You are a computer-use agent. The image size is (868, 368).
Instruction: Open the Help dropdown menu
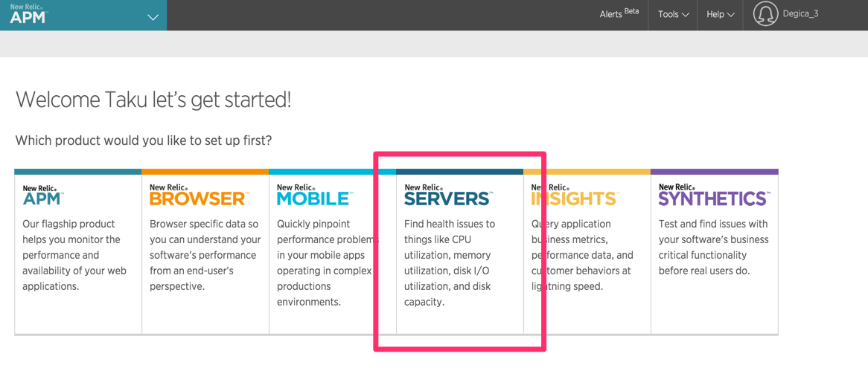click(720, 15)
